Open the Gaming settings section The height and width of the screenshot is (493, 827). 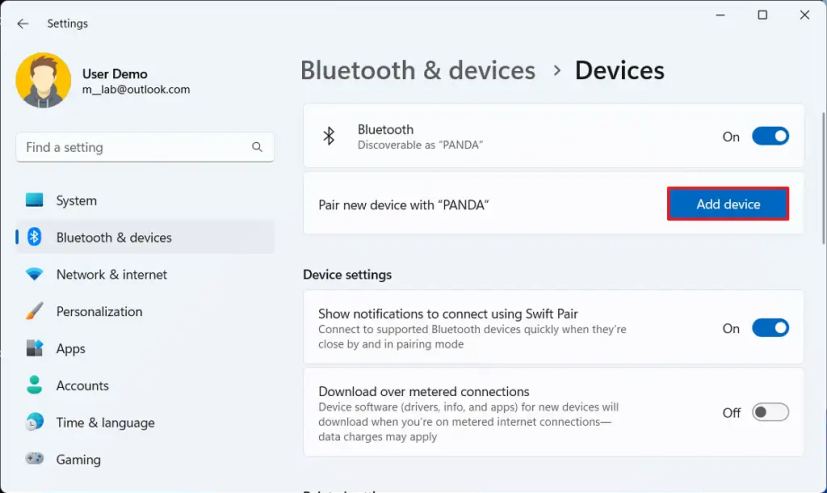tap(78, 460)
